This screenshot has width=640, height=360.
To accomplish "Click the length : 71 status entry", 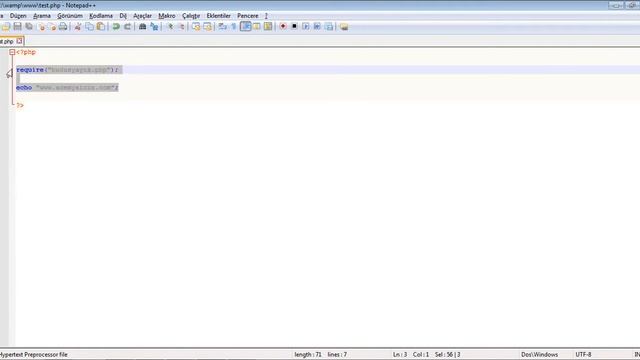I will [x=308, y=355].
